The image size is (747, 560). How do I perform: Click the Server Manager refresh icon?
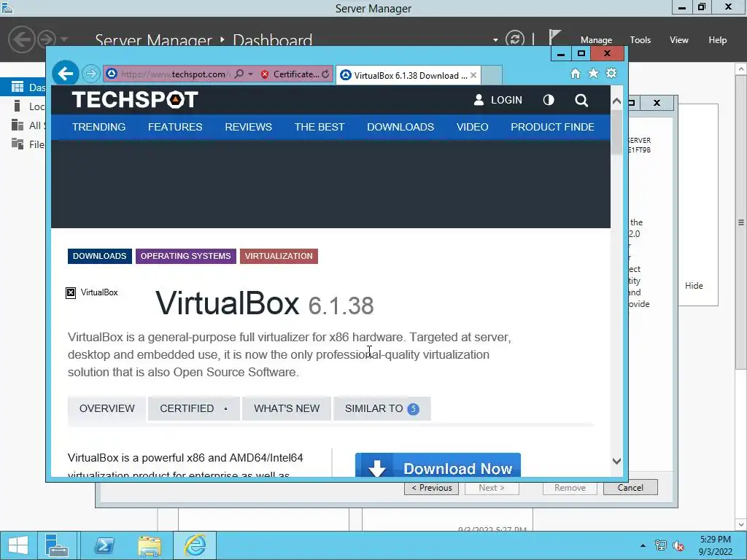514,39
